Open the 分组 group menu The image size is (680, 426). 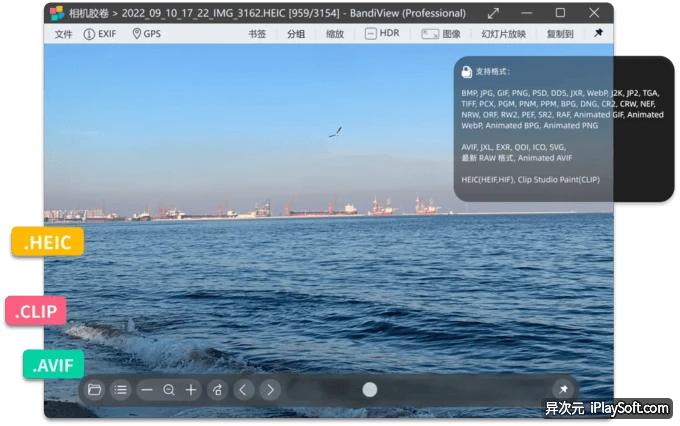click(x=296, y=34)
